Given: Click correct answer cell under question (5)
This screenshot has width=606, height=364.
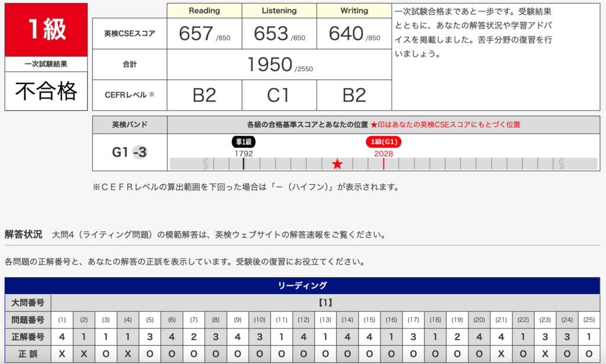Looking at the screenshot, I should pyautogui.click(x=150, y=337).
